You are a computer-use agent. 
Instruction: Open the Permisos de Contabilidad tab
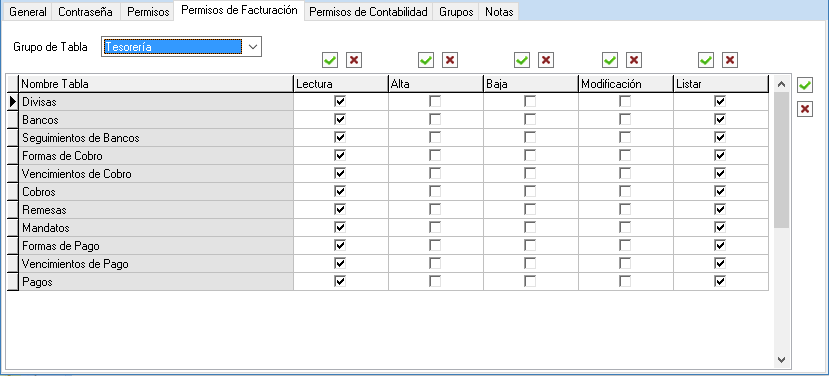click(x=368, y=12)
